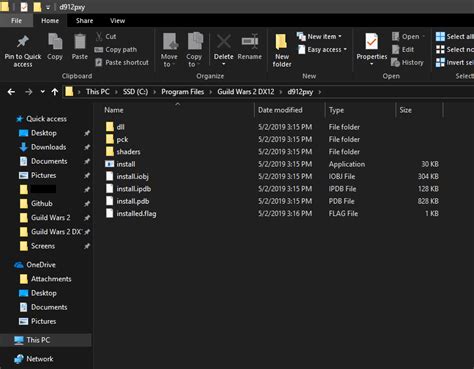
Task: Click the Cut scissors command
Action: pyautogui.click(x=106, y=36)
